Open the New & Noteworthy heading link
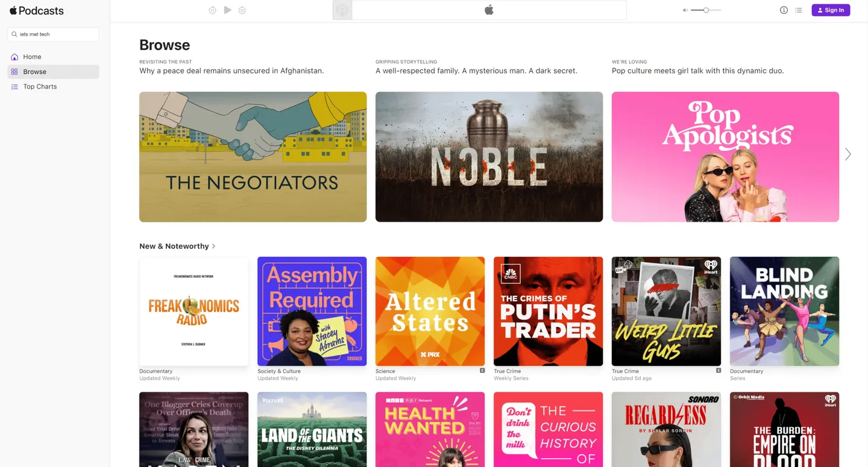 coord(174,246)
